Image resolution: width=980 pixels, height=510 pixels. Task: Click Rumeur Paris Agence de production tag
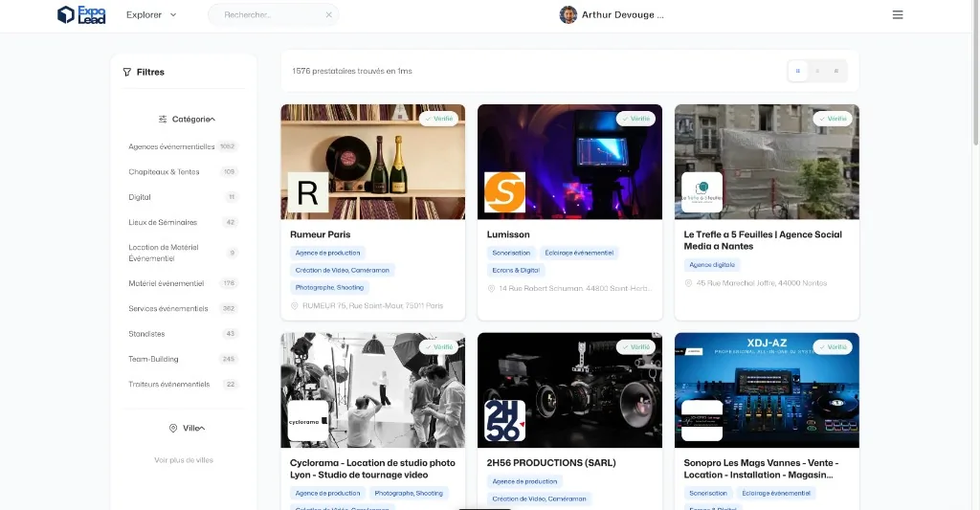click(x=327, y=254)
